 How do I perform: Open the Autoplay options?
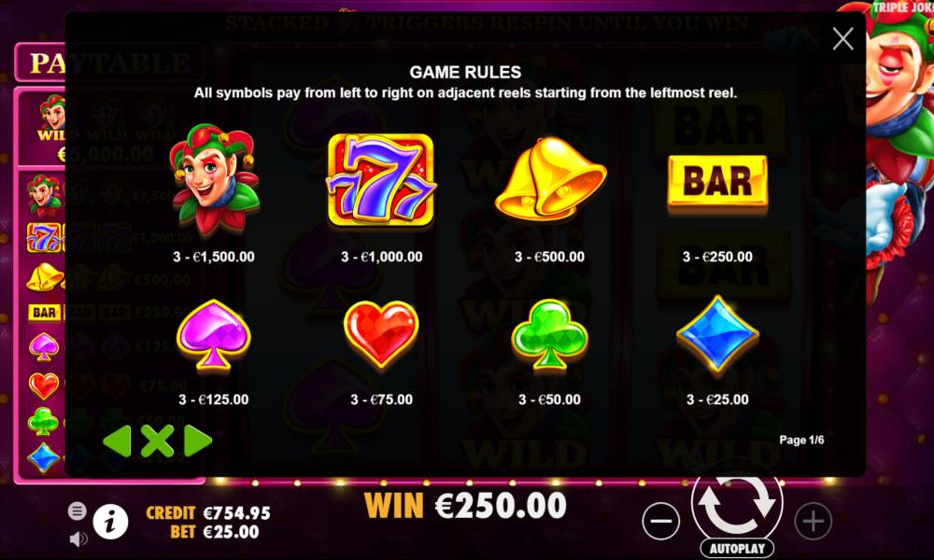[x=737, y=548]
